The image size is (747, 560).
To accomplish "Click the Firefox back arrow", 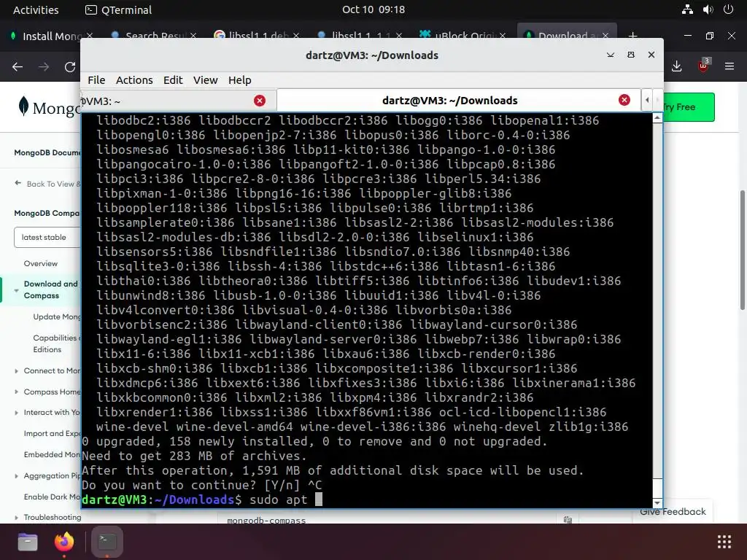I will [18, 67].
